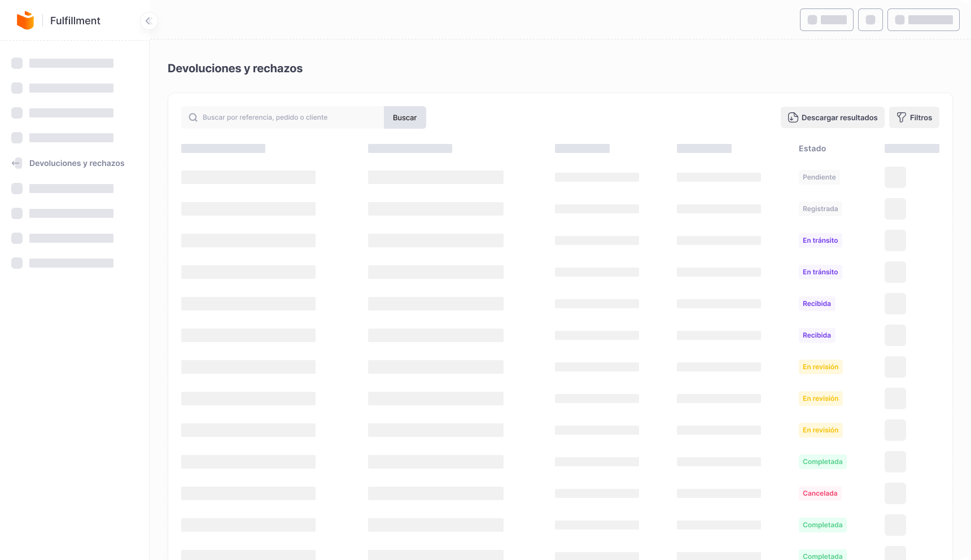971x560 pixels.
Task: Click the magnifying glass icon in search bar
Action: click(193, 117)
